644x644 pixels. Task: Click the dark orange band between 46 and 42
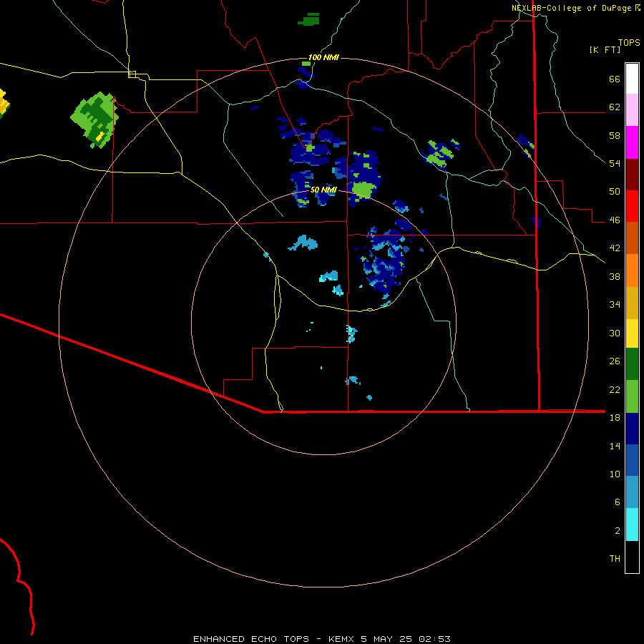click(x=632, y=238)
